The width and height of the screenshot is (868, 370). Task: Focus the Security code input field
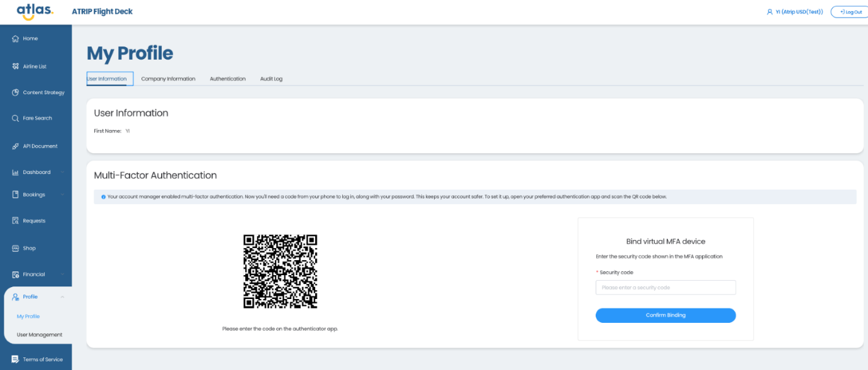[x=665, y=288]
